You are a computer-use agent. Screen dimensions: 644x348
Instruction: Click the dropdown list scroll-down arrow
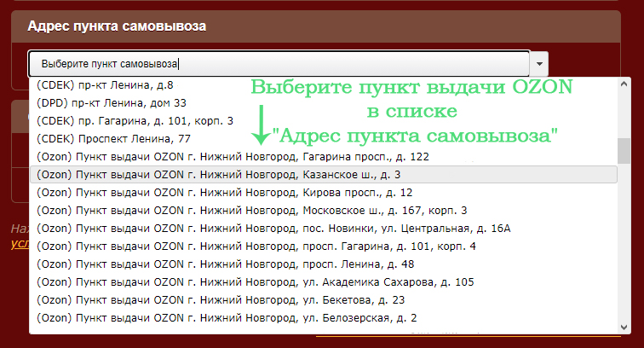tap(624, 328)
